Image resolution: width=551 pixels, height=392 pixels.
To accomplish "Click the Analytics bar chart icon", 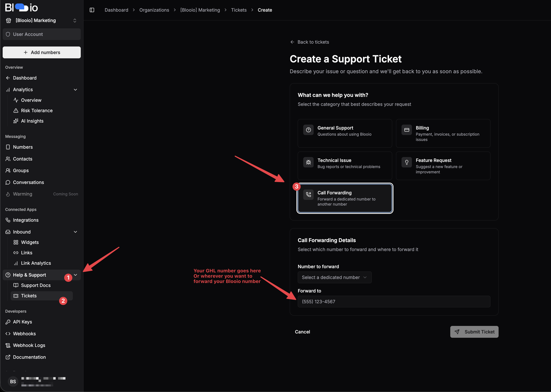I will pyautogui.click(x=8, y=90).
